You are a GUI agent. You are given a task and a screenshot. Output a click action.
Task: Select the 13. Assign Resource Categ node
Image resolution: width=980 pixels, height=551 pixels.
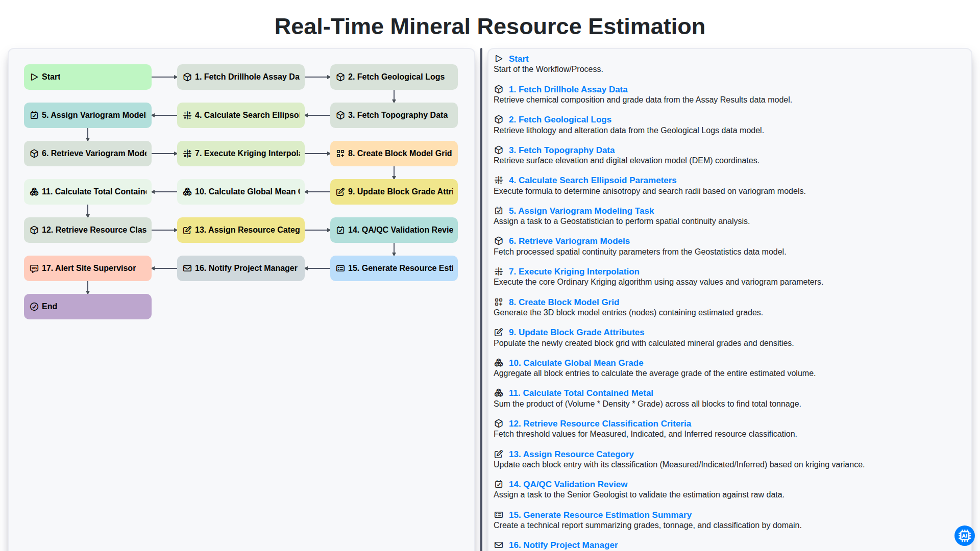(x=241, y=230)
